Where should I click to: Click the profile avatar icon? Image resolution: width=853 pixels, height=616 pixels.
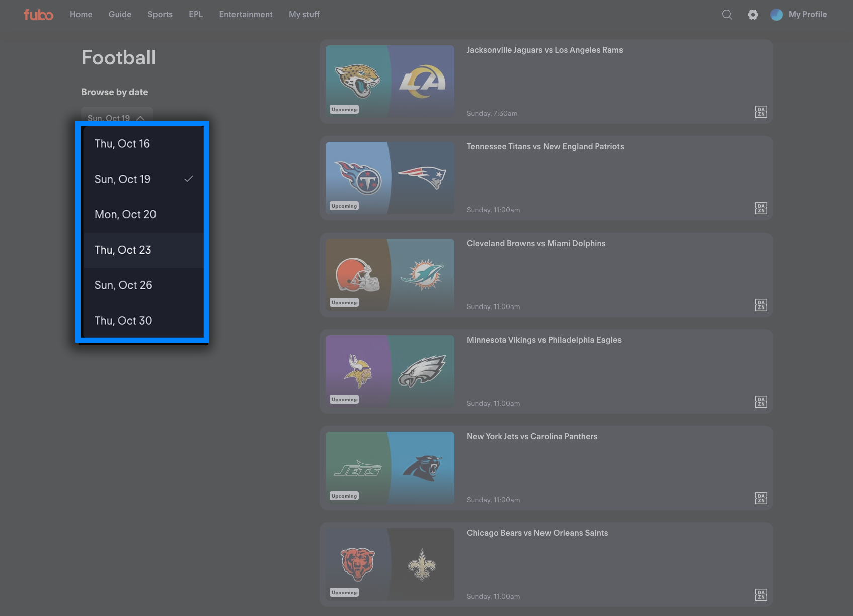pyautogui.click(x=777, y=15)
